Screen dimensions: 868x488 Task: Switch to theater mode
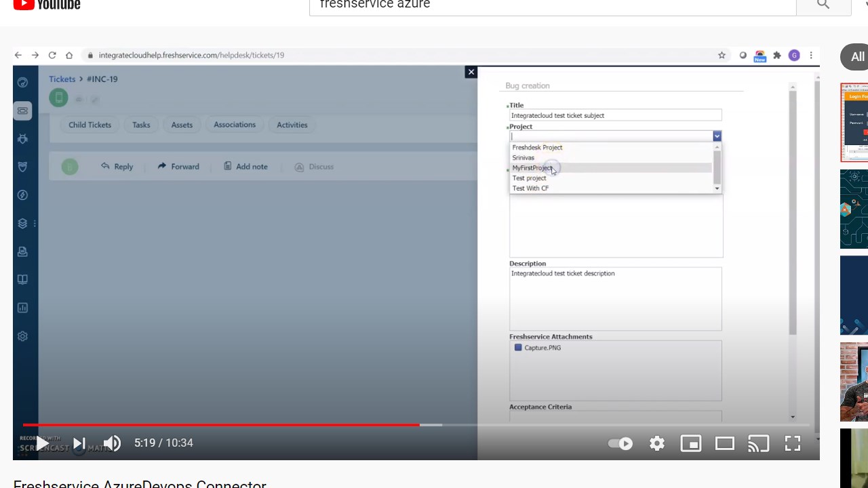click(725, 443)
